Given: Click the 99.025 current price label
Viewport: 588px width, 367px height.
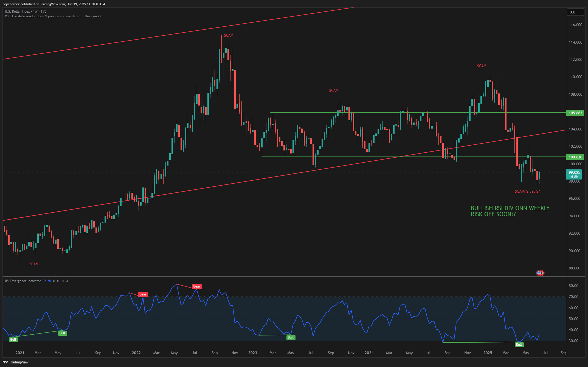Looking at the screenshot, I should 574,174.
